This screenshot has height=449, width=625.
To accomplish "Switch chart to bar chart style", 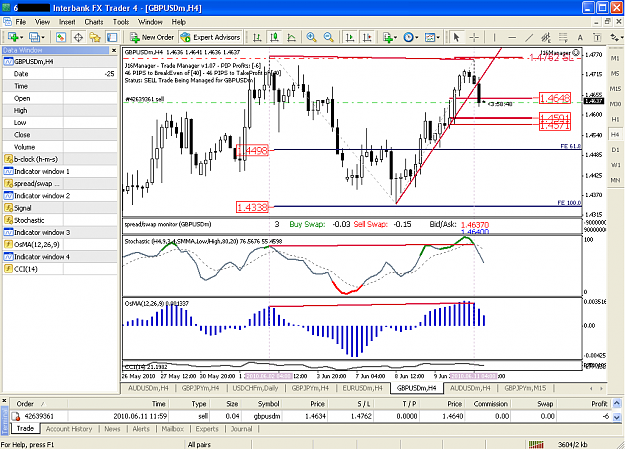I will coord(257,37).
